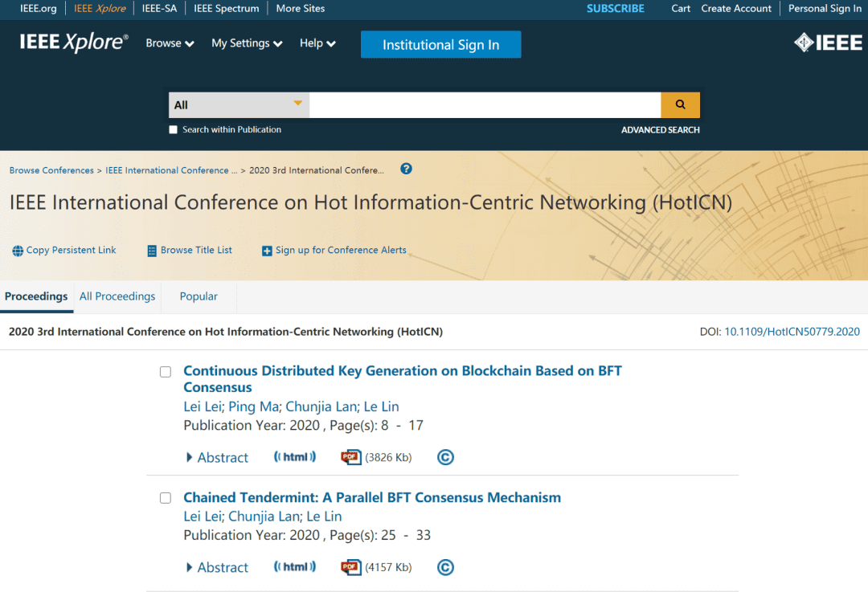This screenshot has height=592, width=868.
Task: Select checkbox for Chained Tendermint paper
Action: click(x=166, y=498)
